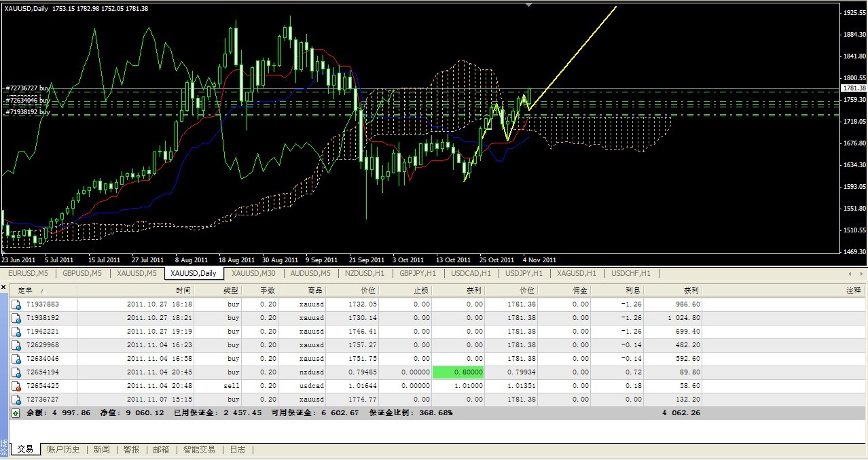Click the order icon for ticket 71942221
868x460 pixels.
click(x=16, y=332)
